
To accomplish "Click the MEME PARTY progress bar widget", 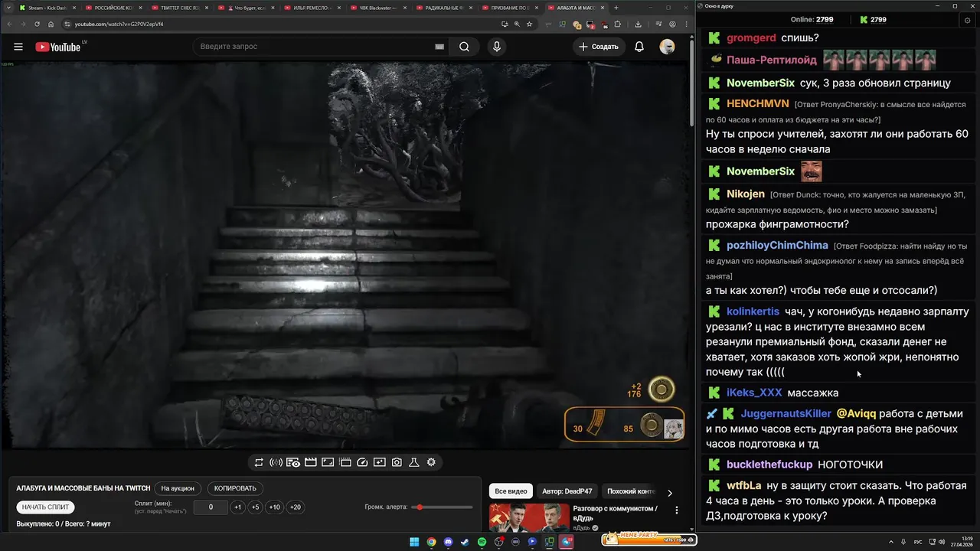I will tap(648, 540).
